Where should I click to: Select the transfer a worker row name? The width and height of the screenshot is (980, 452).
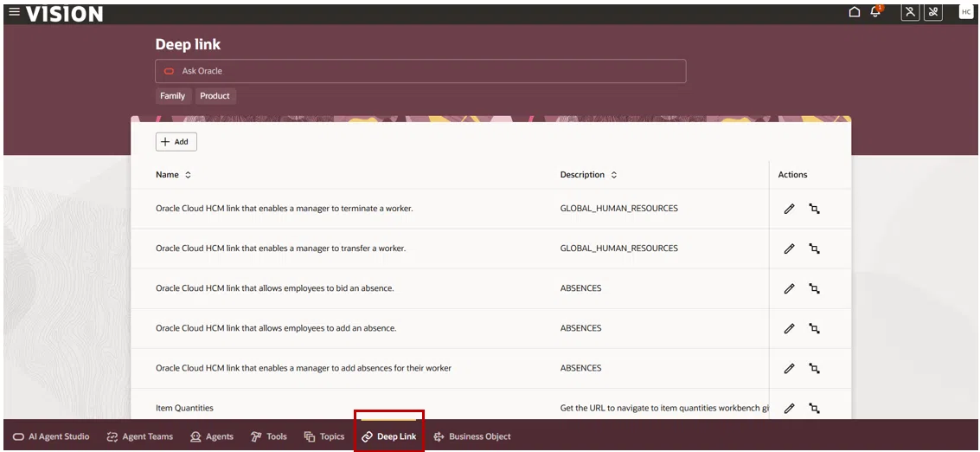pos(280,249)
